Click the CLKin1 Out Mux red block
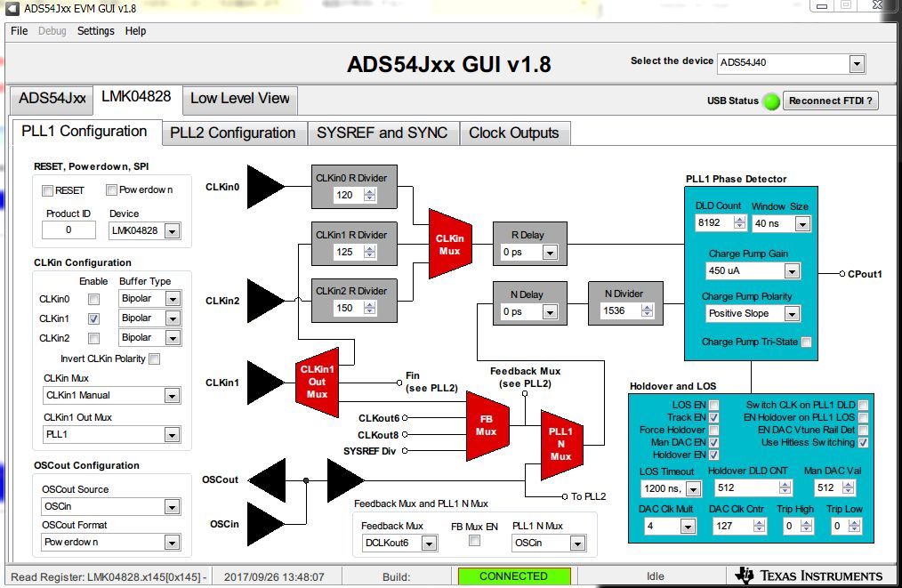902x588 pixels. [317, 382]
